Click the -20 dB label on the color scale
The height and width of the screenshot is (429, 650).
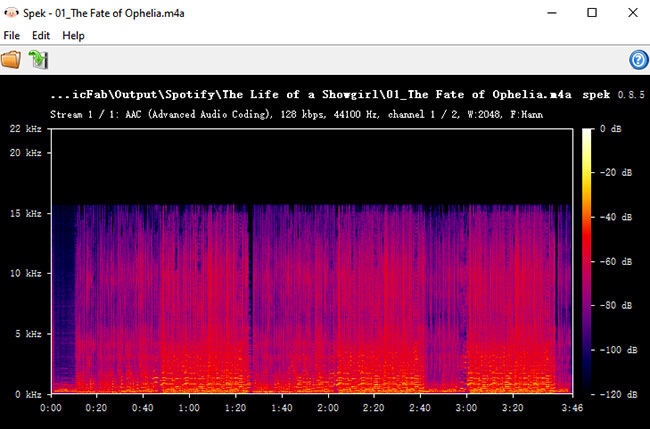click(x=616, y=172)
